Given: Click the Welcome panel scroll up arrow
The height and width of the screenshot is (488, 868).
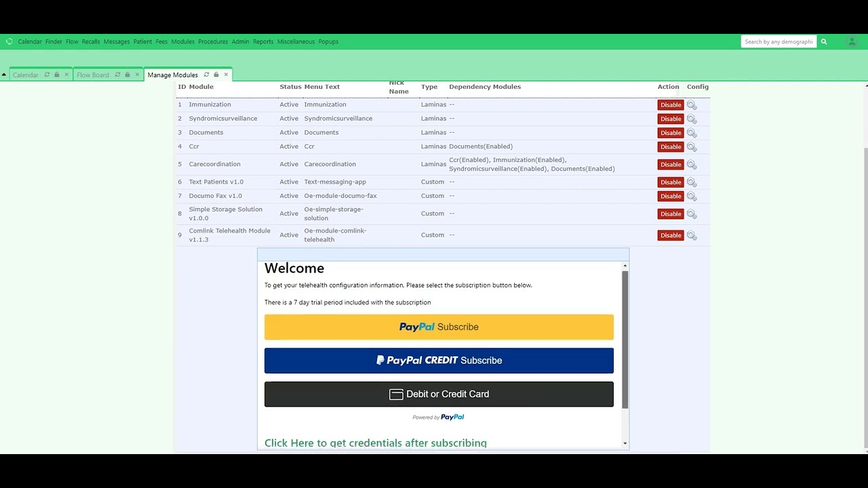Looking at the screenshot, I should (x=625, y=266).
